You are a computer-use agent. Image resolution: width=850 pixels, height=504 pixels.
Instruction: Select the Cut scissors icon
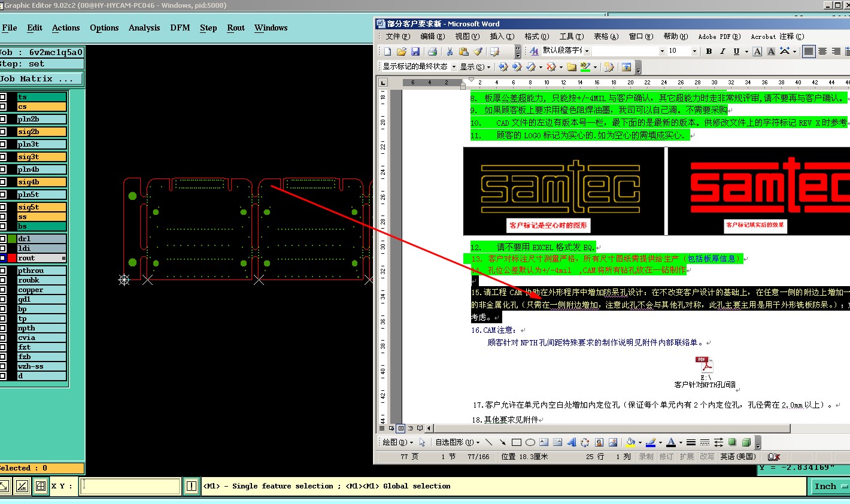450,51
